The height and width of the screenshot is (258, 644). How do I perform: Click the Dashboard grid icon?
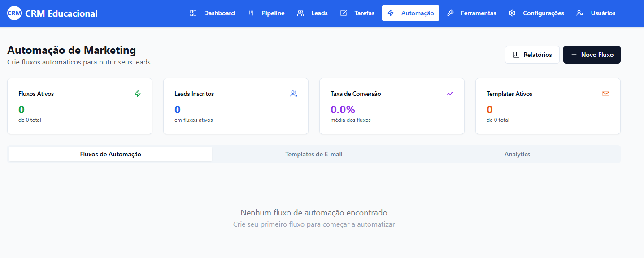[x=193, y=13]
